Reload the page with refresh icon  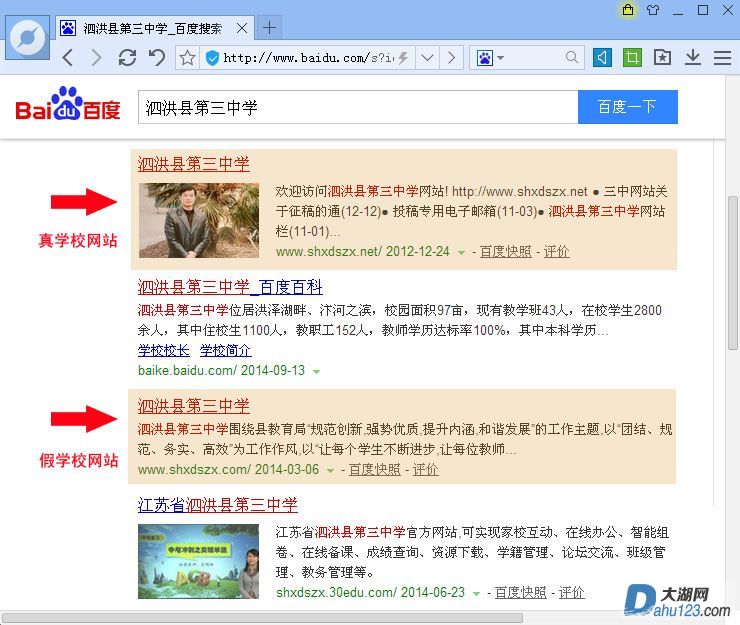pyautogui.click(x=127, y=58)
